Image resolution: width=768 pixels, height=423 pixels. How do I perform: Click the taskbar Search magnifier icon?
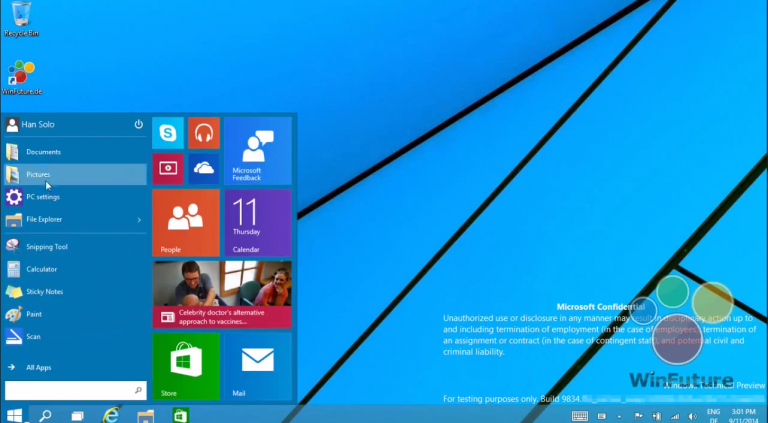point(45,414)
